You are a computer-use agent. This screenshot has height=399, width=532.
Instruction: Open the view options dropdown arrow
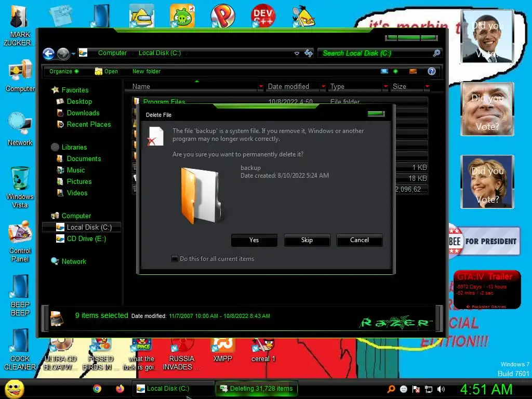395,71
